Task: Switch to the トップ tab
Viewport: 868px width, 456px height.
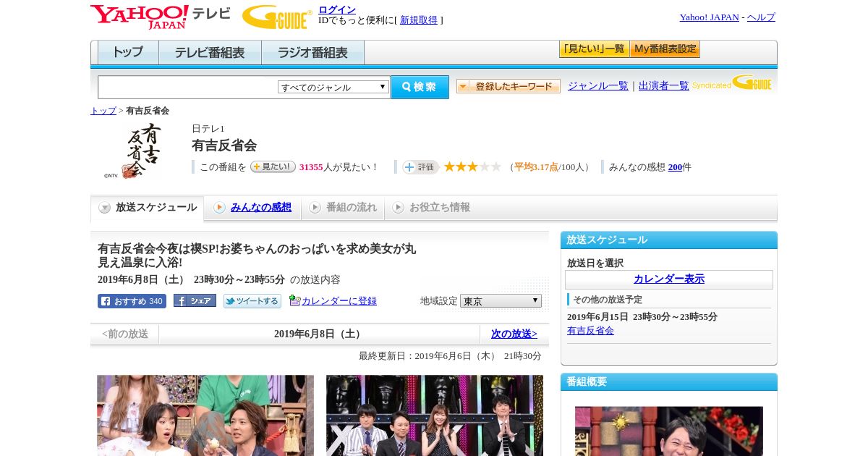Action: click(x=128, y=53)
